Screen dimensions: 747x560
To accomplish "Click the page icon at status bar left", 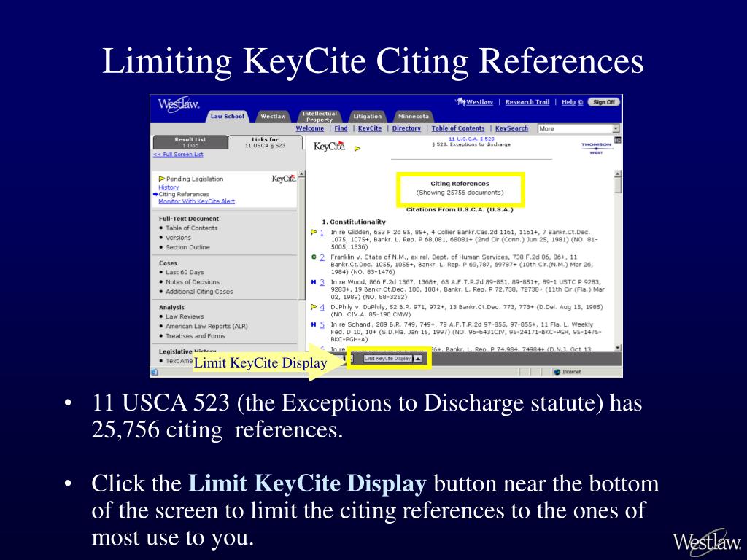I will click(155, 372).
